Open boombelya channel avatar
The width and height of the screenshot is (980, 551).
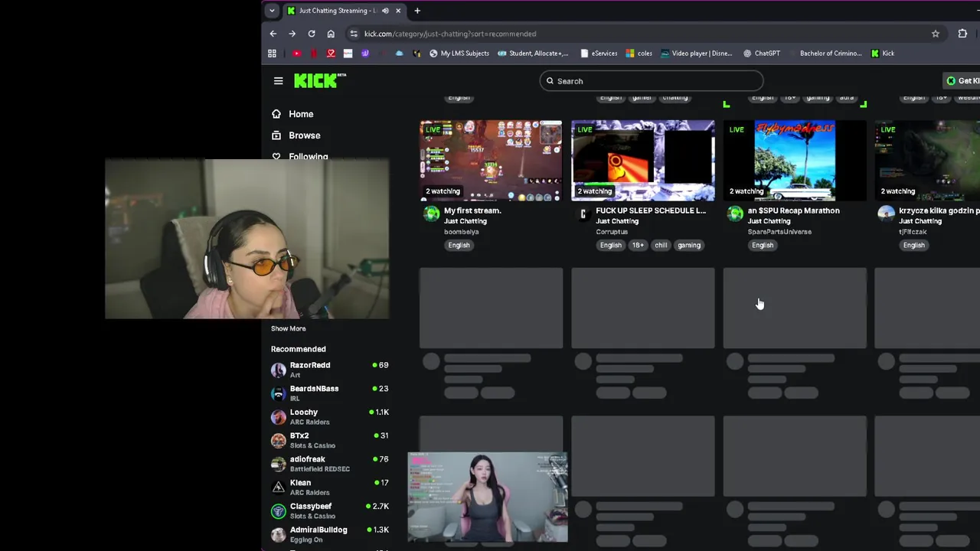[x=431, y=214]
